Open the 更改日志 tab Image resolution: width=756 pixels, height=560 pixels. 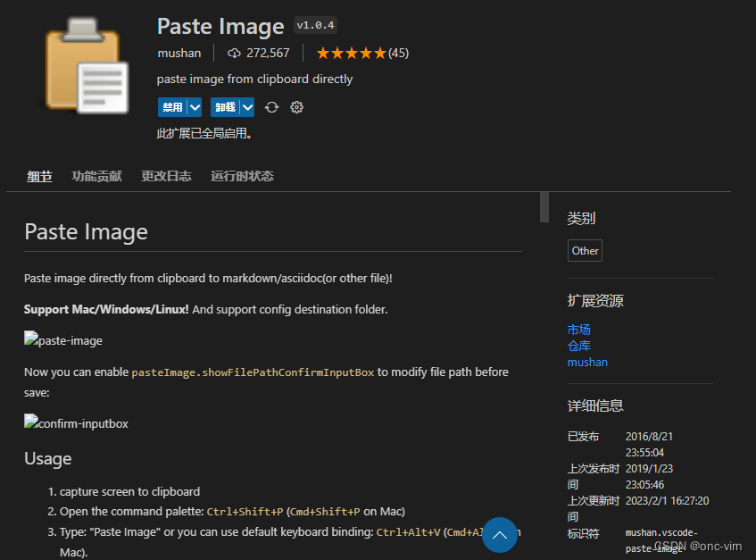point(166,177)
